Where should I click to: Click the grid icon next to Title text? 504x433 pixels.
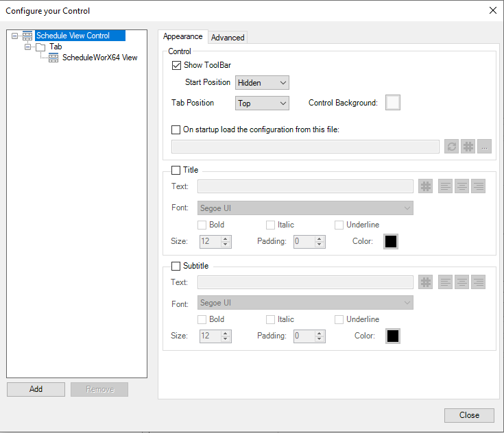pyautogui.click(x=426, y=186)
